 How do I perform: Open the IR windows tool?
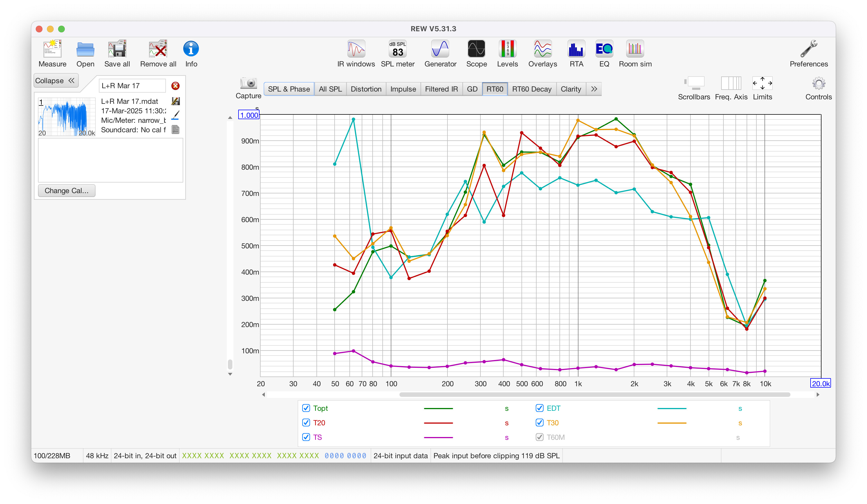tap(356, 53)
